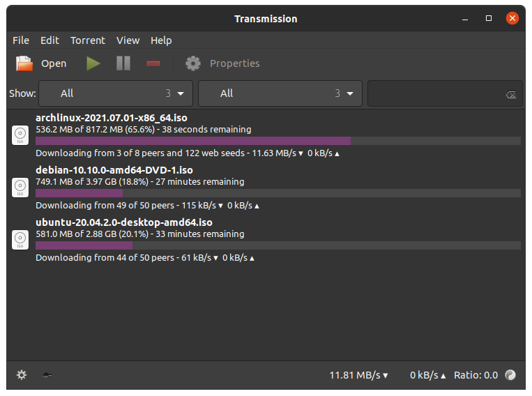Click the torrent search filter field
The height and width of the screenshot is (396, 532).
pyautogui.click(x=434, y=94)
